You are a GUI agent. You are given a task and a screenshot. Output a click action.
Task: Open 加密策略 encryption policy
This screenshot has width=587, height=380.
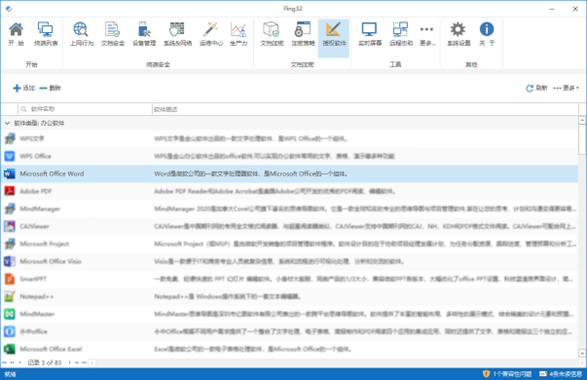[x=303, y=34]
